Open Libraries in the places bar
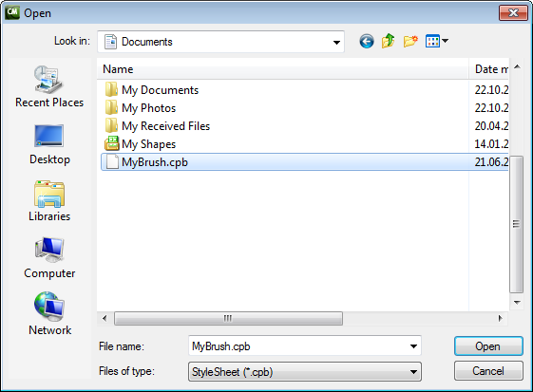The width and height of the screenshot is (533, 392). point(49,201)
